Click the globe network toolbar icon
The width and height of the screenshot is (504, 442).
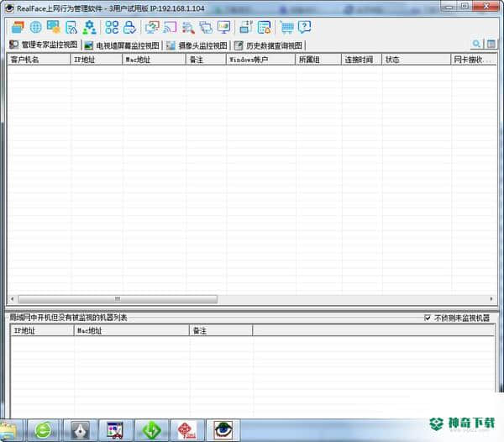pos(35,28)
